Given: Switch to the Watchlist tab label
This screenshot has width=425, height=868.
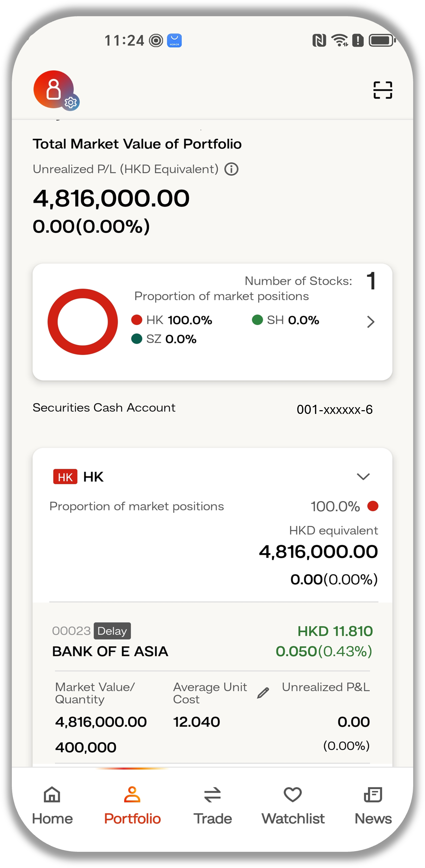Looking at the screenshot, I should (x=293, y=818).
